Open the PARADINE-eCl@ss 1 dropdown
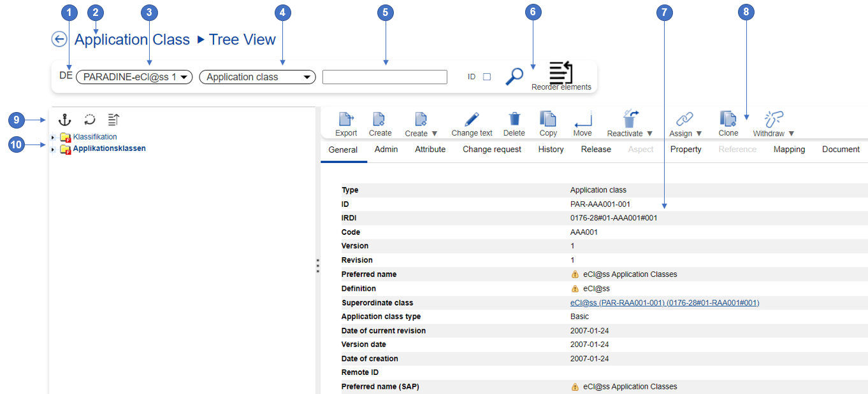This screenshot has height=394, width=868. (134, 77)
